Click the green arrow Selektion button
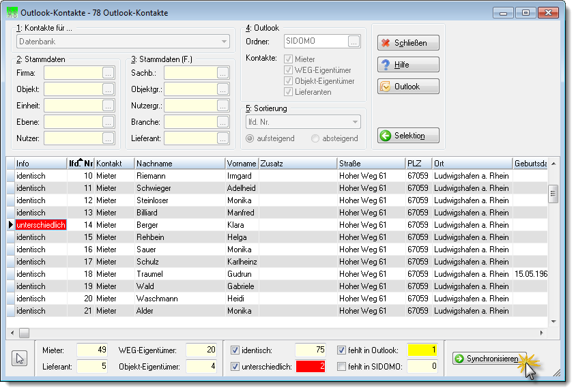This screenshot has width=576, height=392. [408, 136]
